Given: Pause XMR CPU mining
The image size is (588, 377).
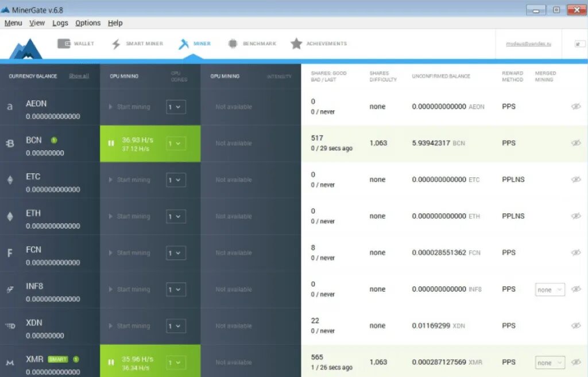Looking at the screenshot, I should (111, 363).
